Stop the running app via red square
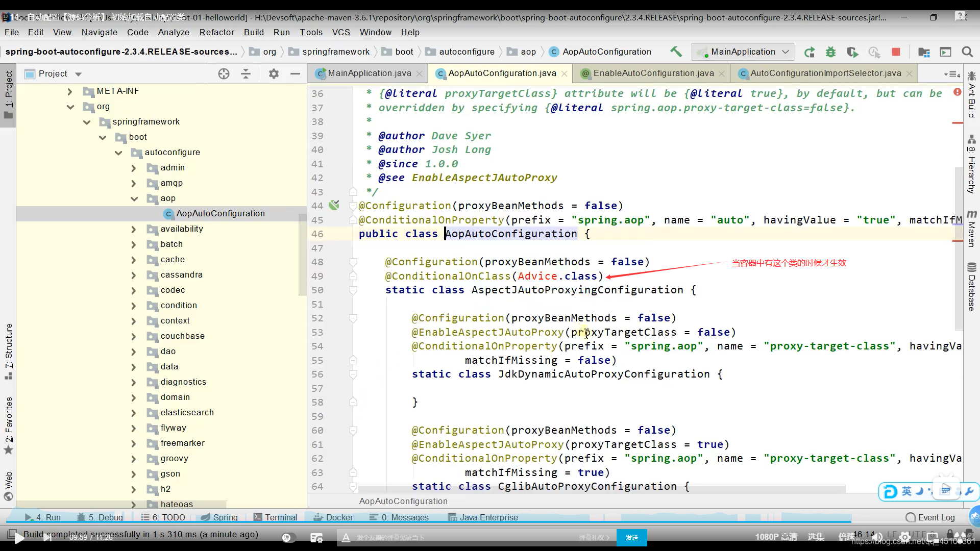980x551 pixels. [x=896, y=52]
